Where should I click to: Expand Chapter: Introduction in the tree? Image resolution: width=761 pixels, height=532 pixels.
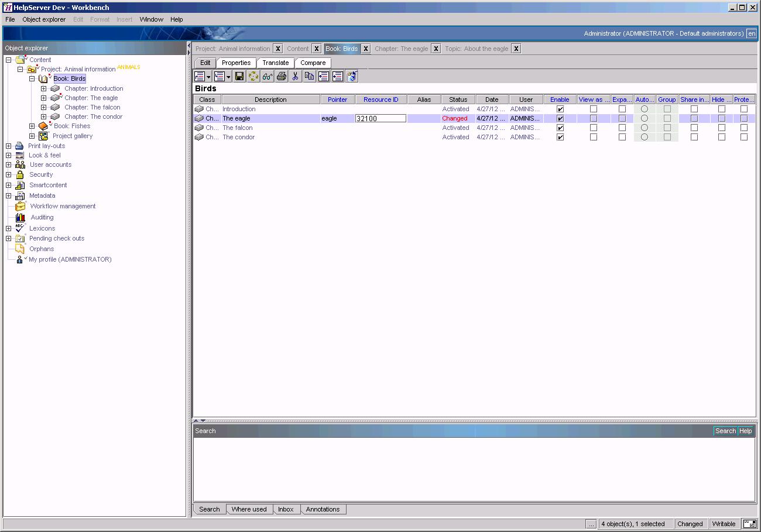43,88
